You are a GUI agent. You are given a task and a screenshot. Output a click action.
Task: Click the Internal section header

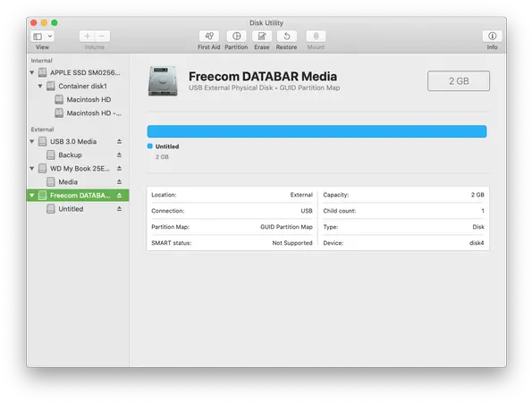41,61
